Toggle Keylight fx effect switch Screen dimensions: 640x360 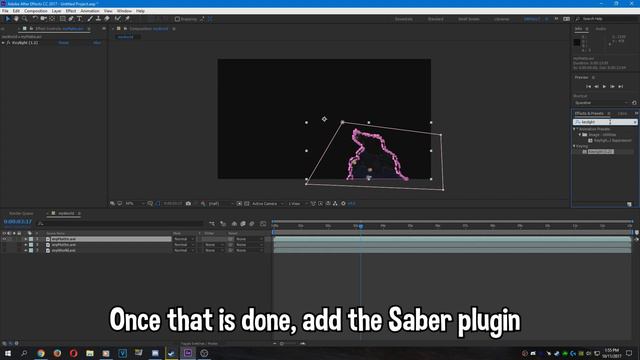tap(8, 42)
